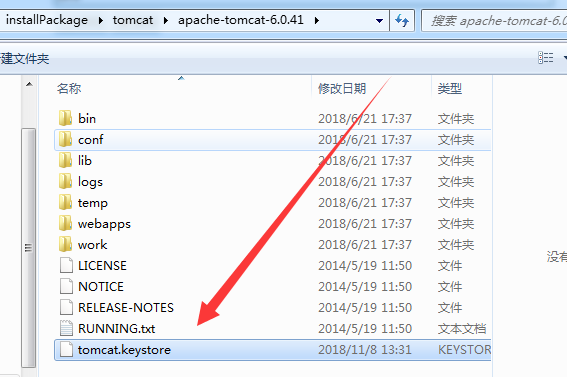Change the view layout icon
567x377 pixels.
coord(545,58)
